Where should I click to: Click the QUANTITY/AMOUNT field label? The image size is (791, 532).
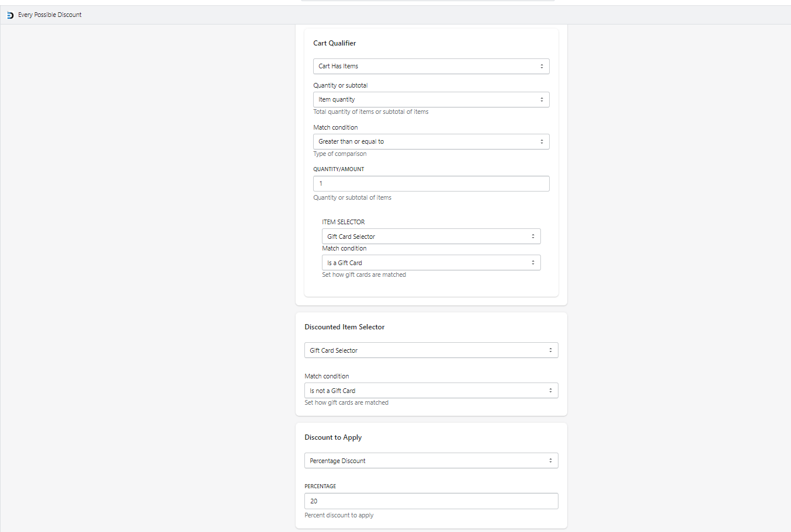click(338, 169)
